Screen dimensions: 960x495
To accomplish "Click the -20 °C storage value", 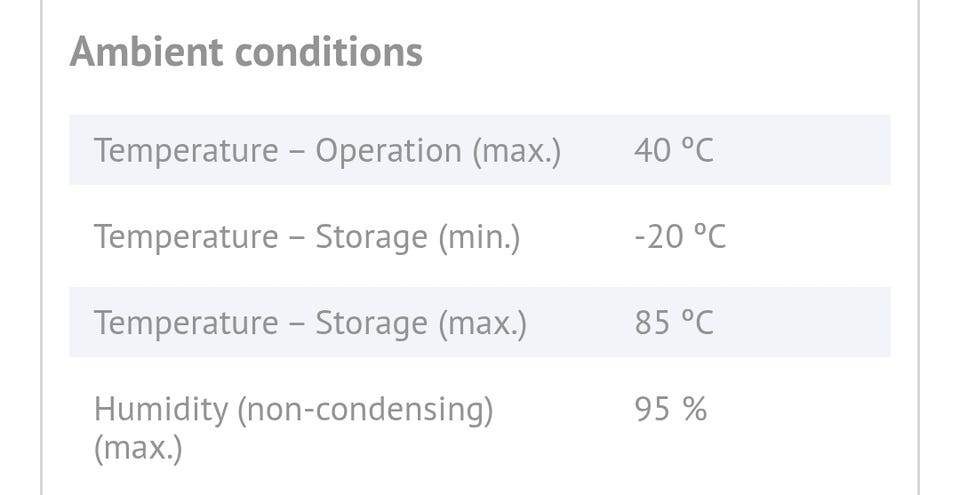I will click(680, 237).
